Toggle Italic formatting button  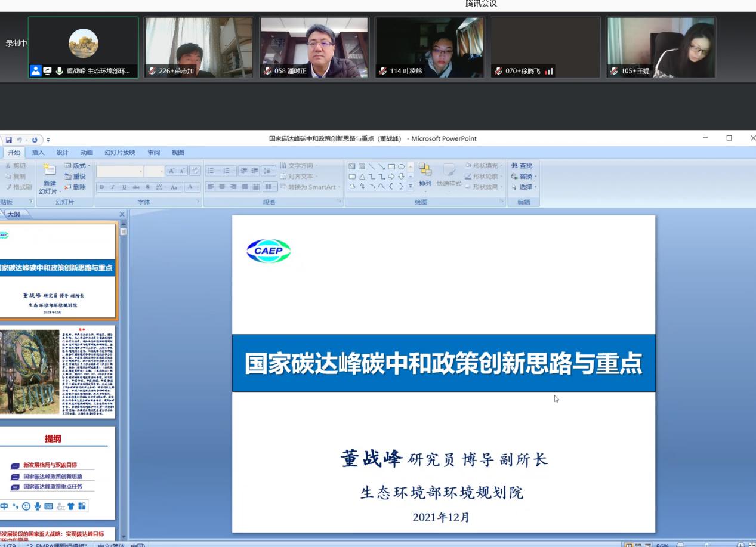[113, 187]
